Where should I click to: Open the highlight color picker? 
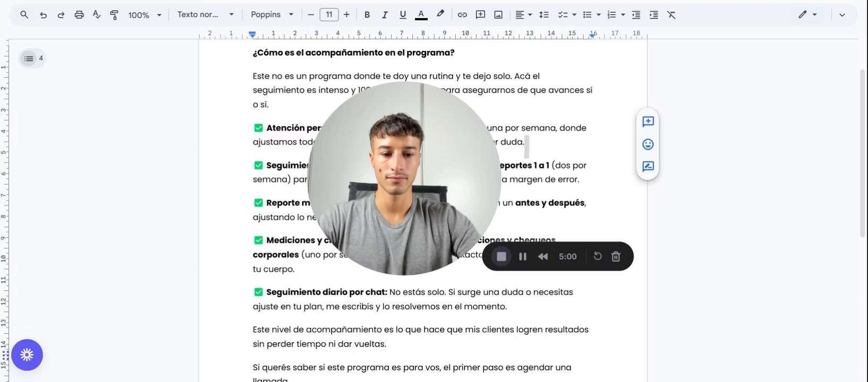[x=440, y=15]
